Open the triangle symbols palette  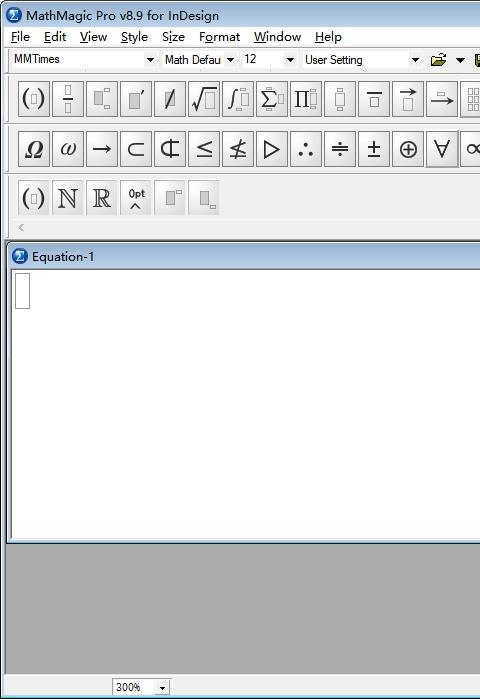pyautogui.click(x=272, y=149)
